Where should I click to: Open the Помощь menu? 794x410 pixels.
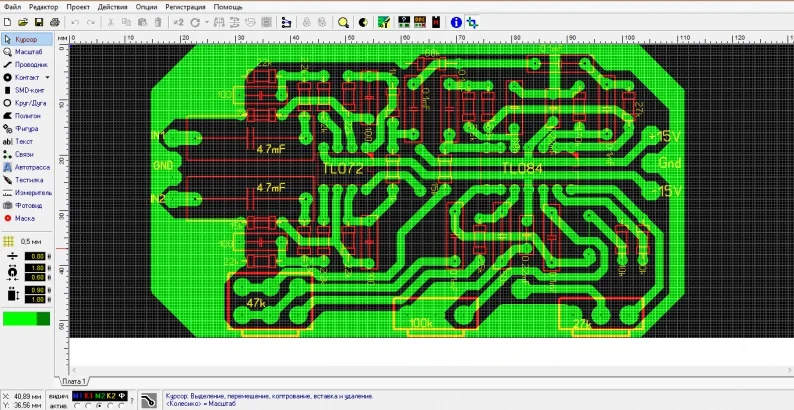pyautogui.click(x=228, y=7)
